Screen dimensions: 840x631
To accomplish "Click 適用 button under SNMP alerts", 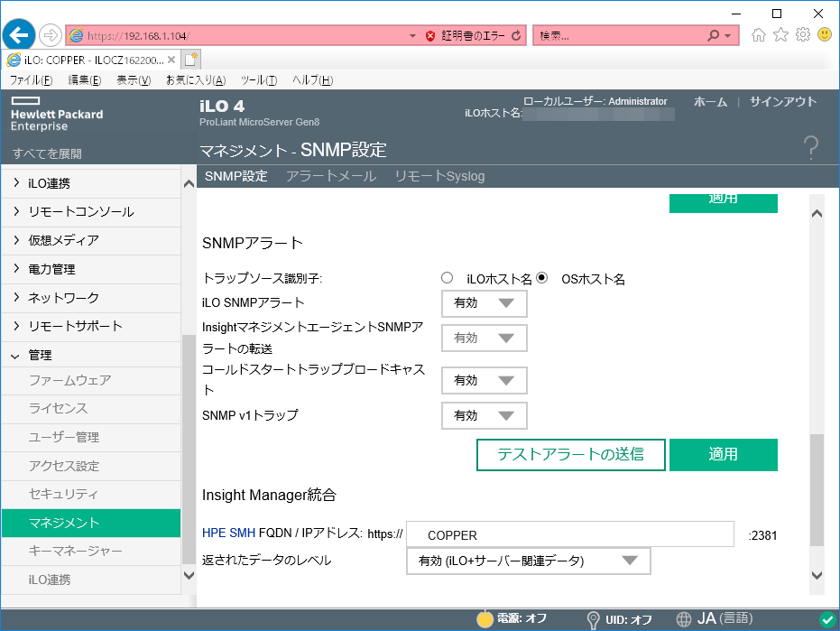I will [724, 455].
